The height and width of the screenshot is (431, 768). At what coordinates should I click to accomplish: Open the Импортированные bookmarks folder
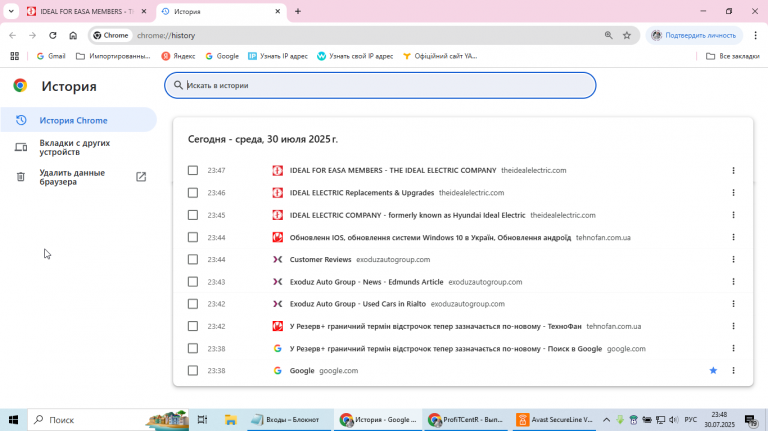pos(113,56)
